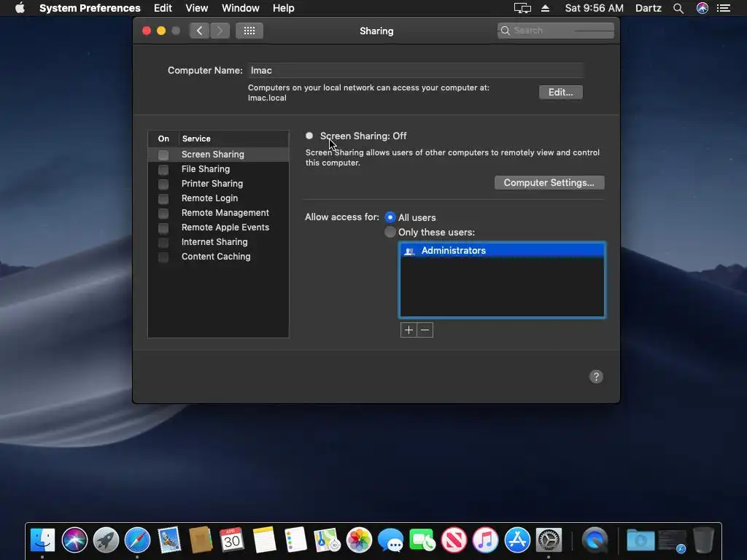Viewport: 747px width, 560px height.
Task: Enable the Content Caching checkbox
Action: click(x=163, y=257)
